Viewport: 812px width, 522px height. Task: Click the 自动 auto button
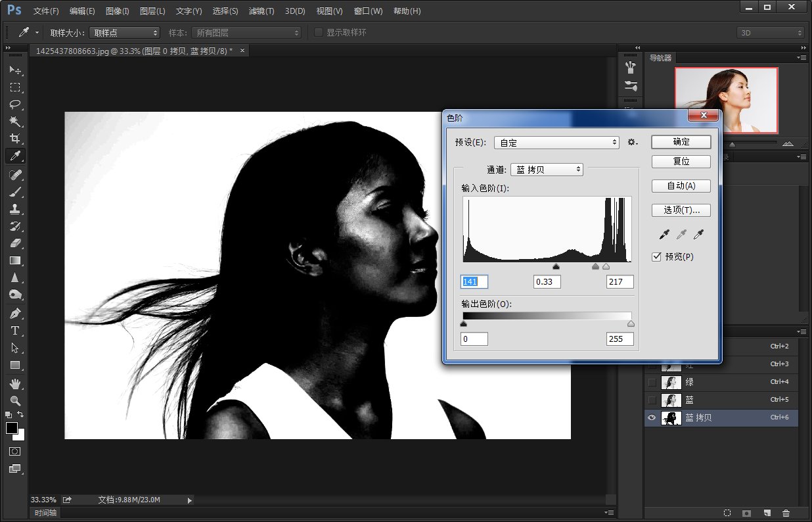click(681, 186)
